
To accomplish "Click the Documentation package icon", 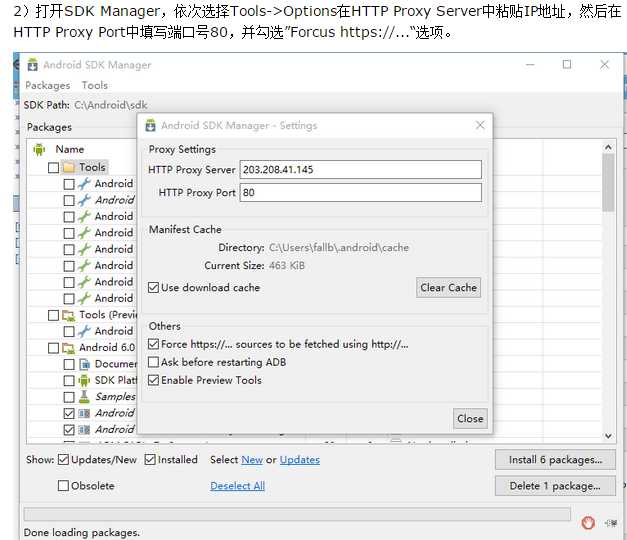I will click(84, 364).
